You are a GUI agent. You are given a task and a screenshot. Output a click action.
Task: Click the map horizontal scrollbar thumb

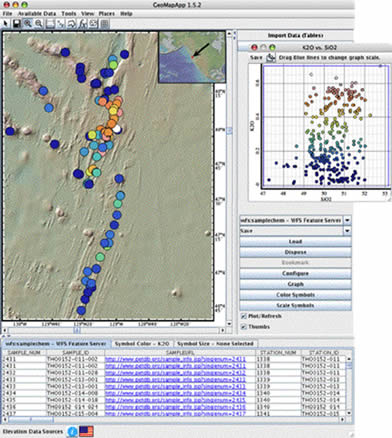pyautogui.click(x=77, y=330)
